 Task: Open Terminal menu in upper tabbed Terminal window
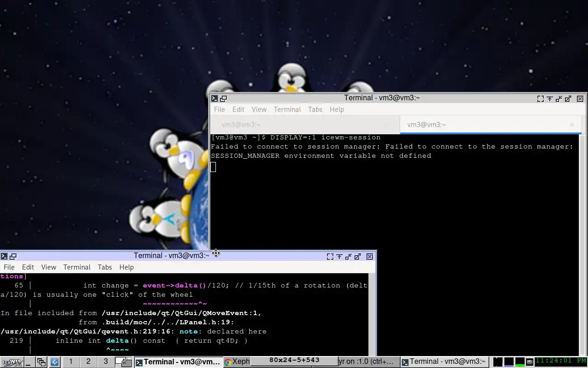287,109
